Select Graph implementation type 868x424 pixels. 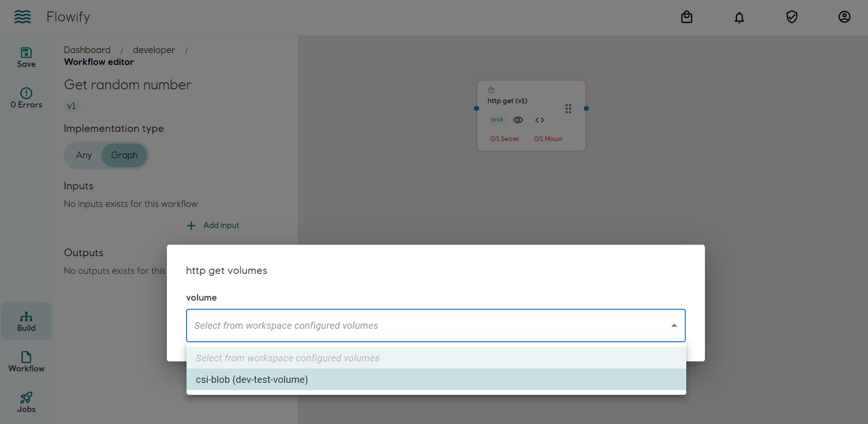[124, 155]
